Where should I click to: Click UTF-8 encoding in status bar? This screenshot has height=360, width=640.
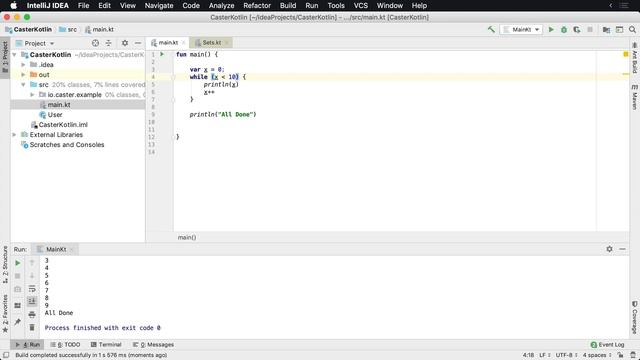click(x=566, y=355)
